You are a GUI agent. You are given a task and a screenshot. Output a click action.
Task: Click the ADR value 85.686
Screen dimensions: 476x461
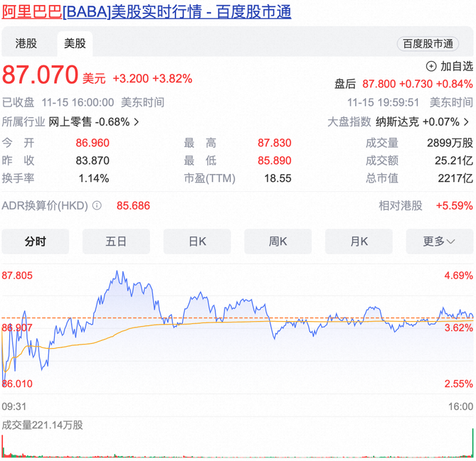point(134,206)
